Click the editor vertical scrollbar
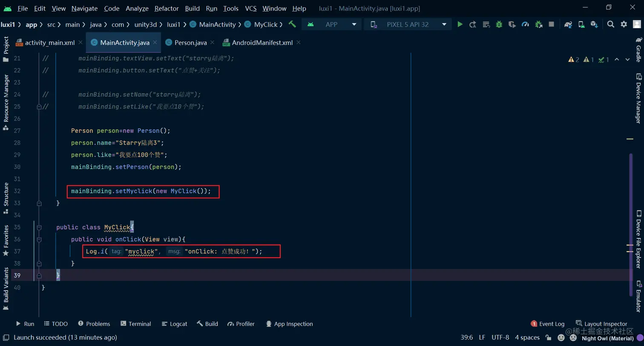The width and height of the screenshot is (644, 346). 631,225
